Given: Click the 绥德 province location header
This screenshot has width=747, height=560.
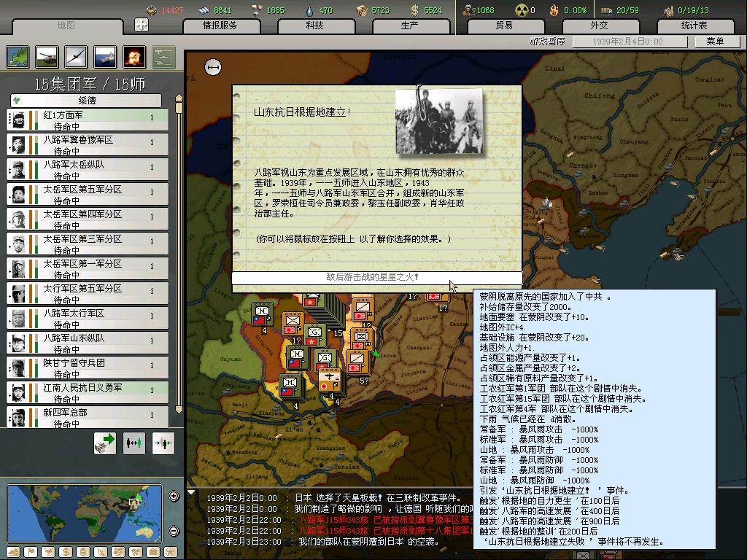Looking at the screenshot, I should tap(86, 100).
